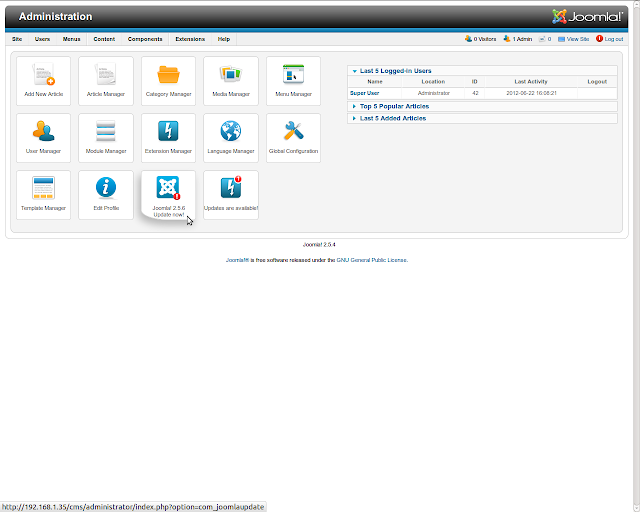This screenshot has width=640, height=512.
Task: Open the Add New Article icon
Action: point(43,81)
